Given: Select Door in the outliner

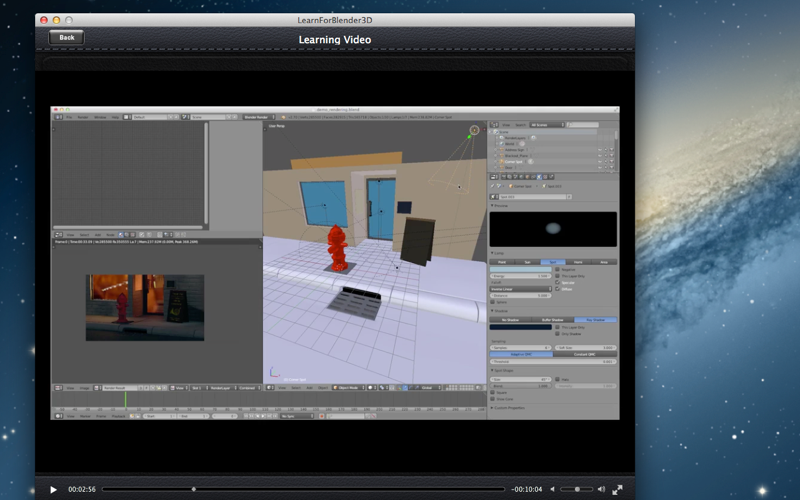Looking at the screenshot, I should click(x=509, y=167).
